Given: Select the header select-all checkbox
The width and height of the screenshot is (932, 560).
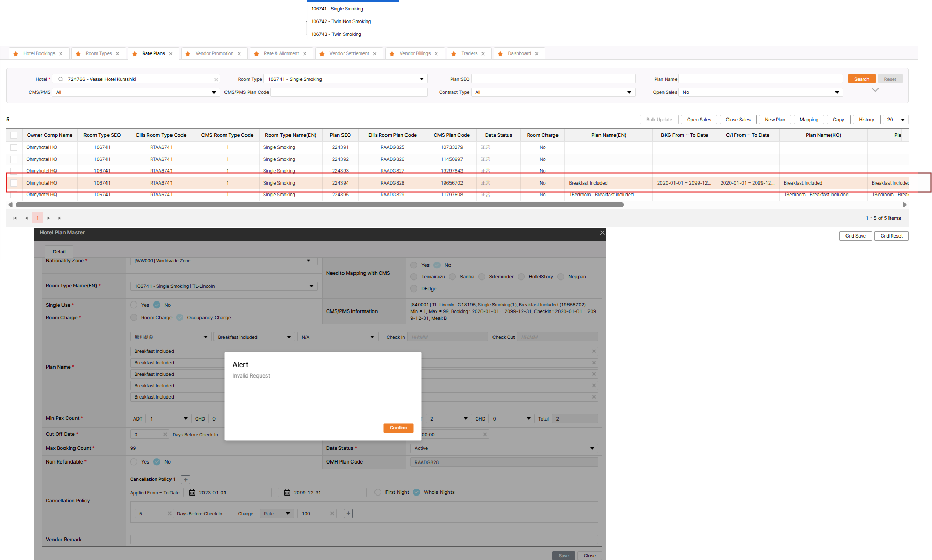Looking at the screenshot, I should [14, 135].
